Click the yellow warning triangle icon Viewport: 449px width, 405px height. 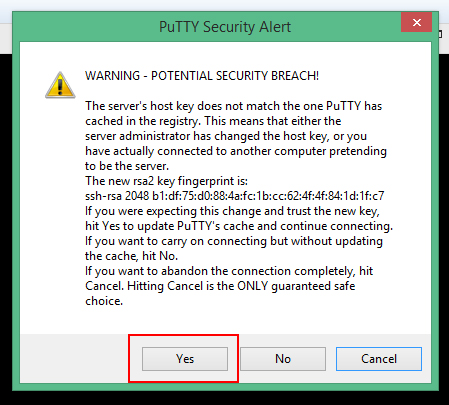(60, 85)
